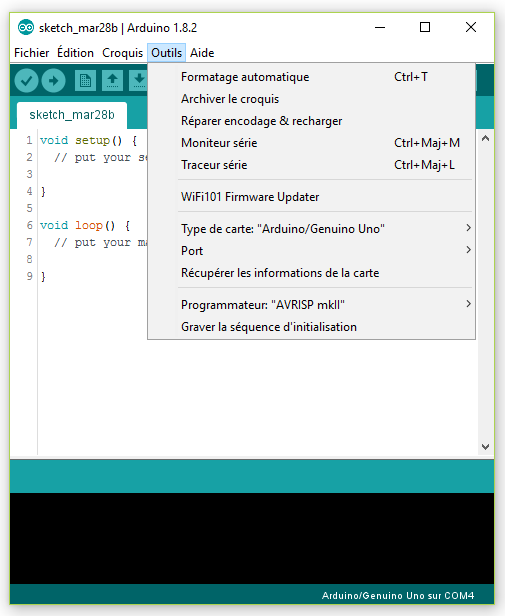
Task: Select the sketch_mar28b tab
Action: coord(72,115)
